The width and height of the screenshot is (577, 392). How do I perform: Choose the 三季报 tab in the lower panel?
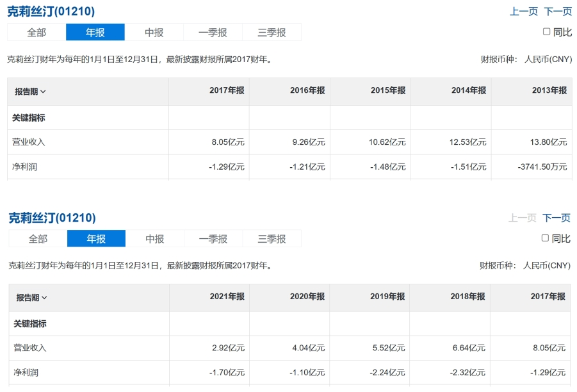click(x=272, y=238)
